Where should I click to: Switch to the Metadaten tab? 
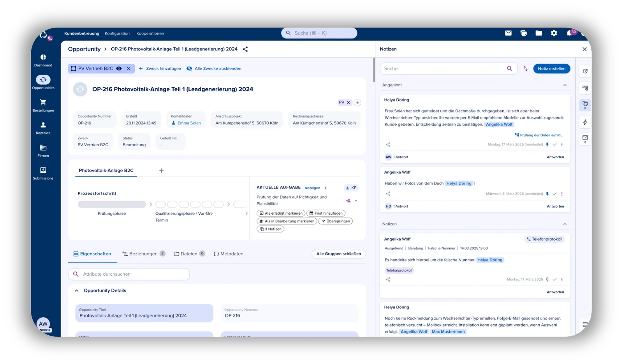click(229, 254)
